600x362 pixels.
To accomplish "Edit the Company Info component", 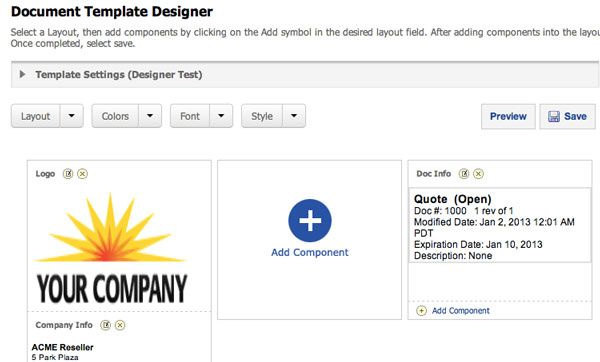I will coord(106,325).
